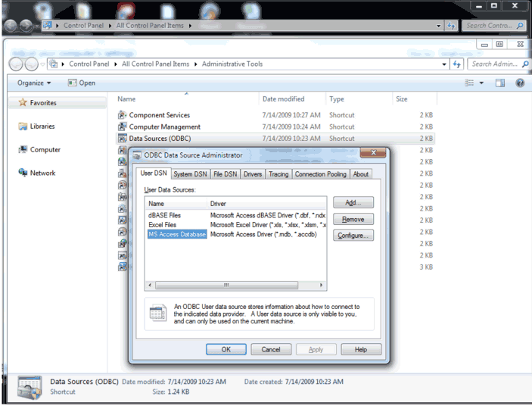Viewport: 532px width, 406px height.
Task: Open the Organize dropdown menu
Action: point(34,83)
